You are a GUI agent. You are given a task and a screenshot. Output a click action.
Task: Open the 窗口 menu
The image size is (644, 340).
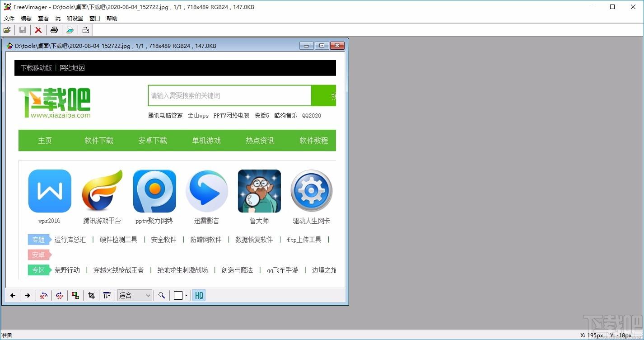click(x=95, y=19)
